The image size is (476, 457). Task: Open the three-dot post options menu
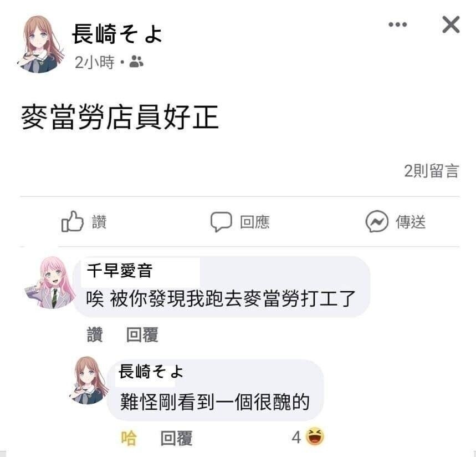tap(398, 24)
